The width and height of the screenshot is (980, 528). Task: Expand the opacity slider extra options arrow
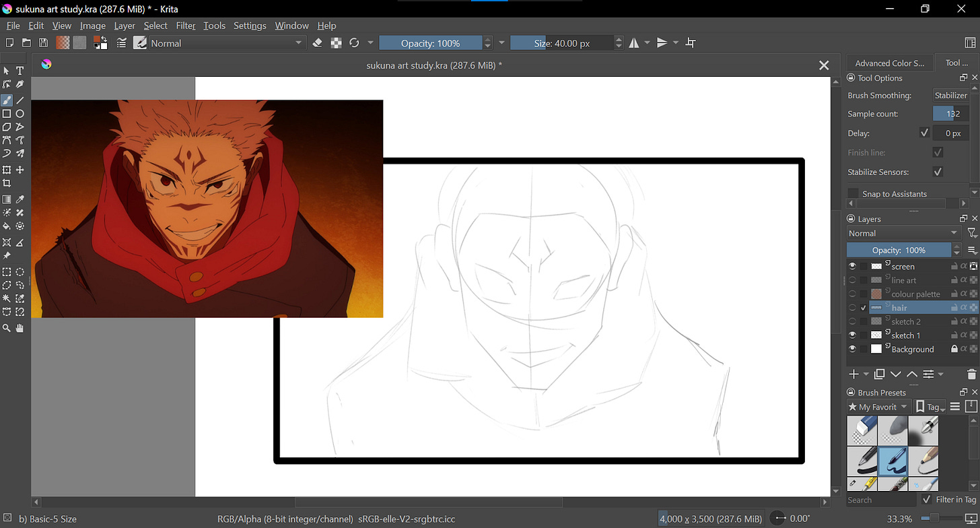[x=501, y=43]
